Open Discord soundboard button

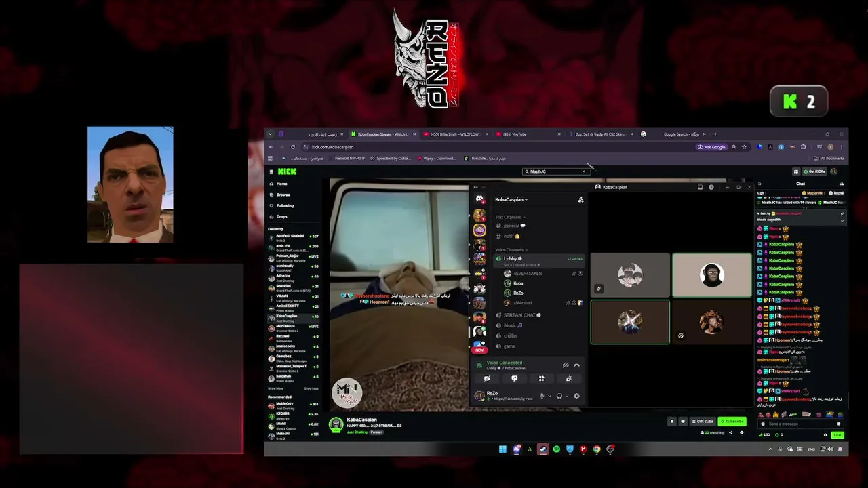(569, 378)
